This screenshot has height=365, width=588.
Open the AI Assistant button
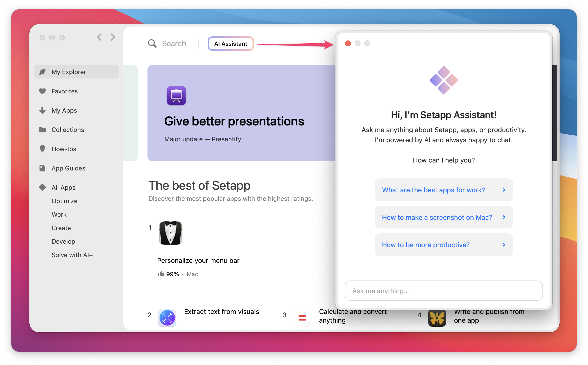tap(231, 44)
